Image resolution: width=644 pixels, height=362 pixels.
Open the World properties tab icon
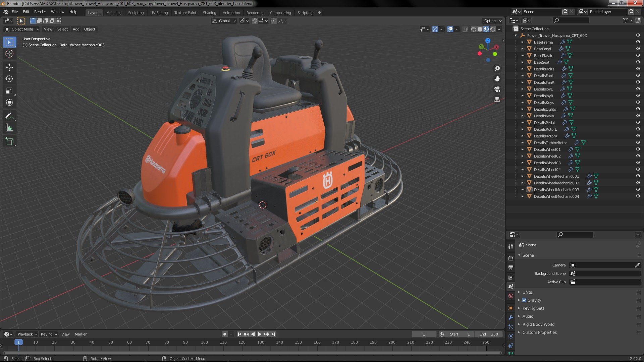511,296
